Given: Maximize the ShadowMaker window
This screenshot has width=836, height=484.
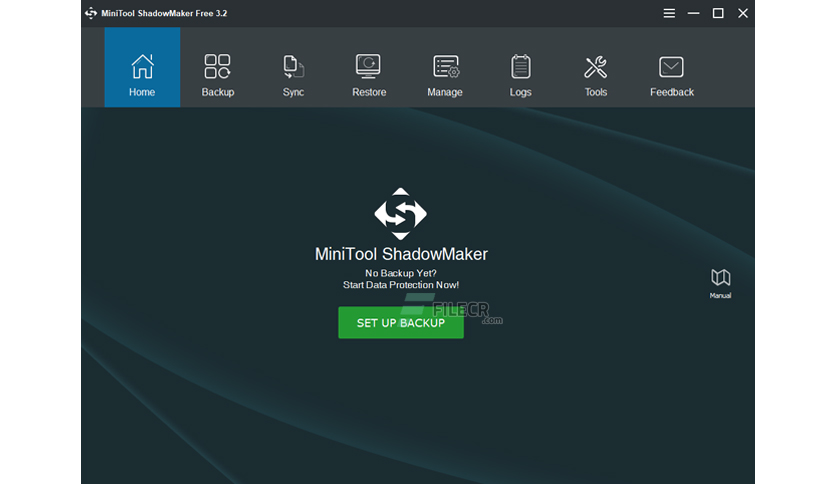Looking at the screenshot, I should tap(718, 13).
